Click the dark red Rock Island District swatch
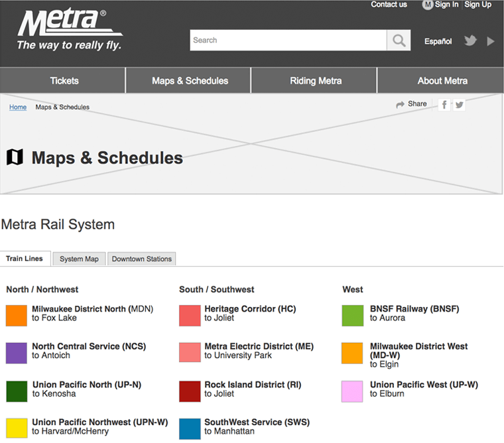This screenshot has height=443, width=504. [x=190, y=391]
